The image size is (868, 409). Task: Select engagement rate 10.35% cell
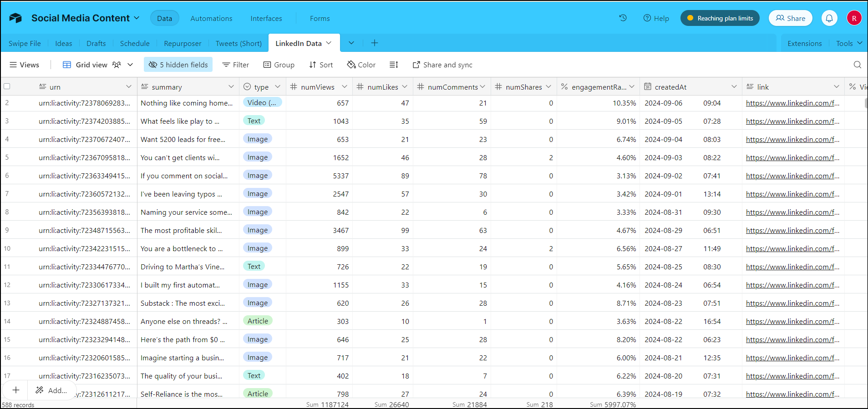(599, 103)
